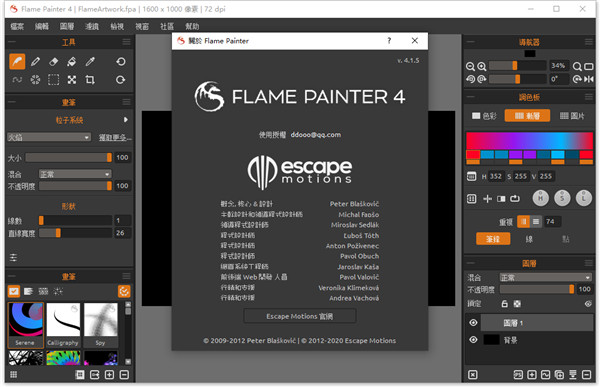The width and height of the screenshot is (600, 387).
Task: Expand the particle system arrow
Action: point(126,120)
